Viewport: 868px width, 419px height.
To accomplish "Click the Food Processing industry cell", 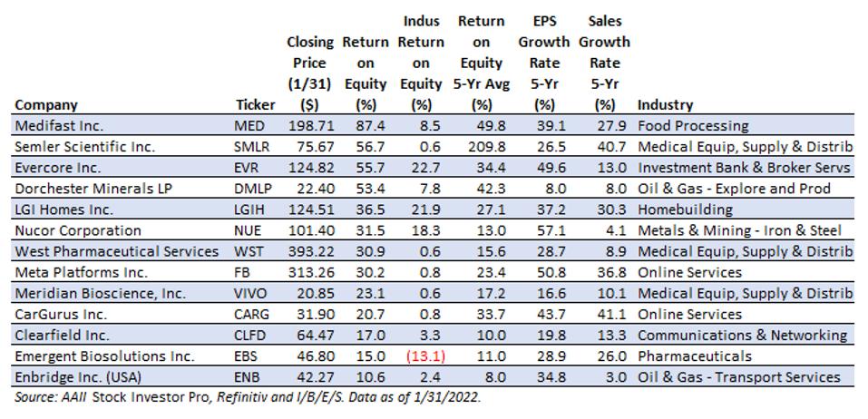I will pyautogui.click(x=693, y=125).
